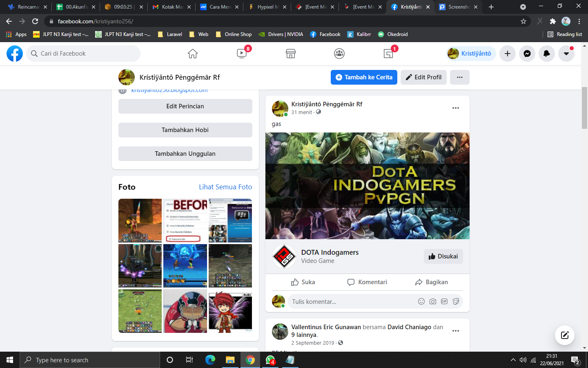
Task: Click the Suka like button on the post
Action: tap(303, 282)
